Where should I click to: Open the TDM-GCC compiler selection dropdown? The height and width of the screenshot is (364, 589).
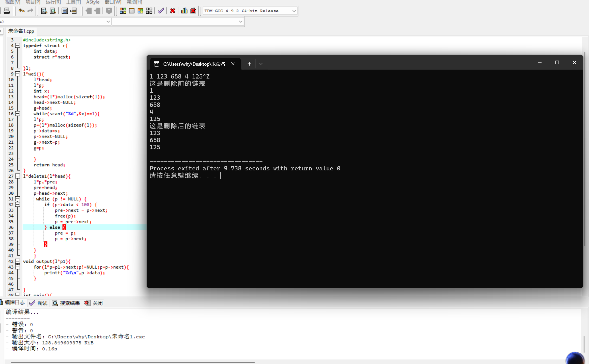tap(294, 11)
